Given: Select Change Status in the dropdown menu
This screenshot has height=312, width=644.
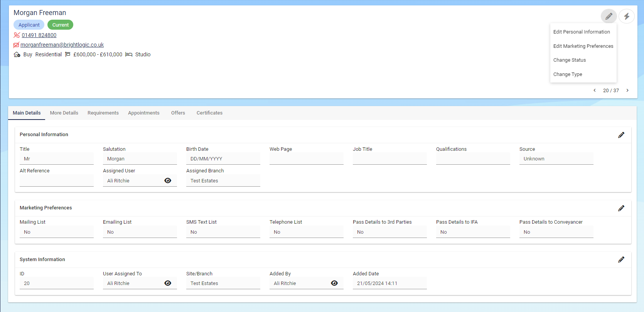Looking at the screenshot, I should click(x=583, y=60).
